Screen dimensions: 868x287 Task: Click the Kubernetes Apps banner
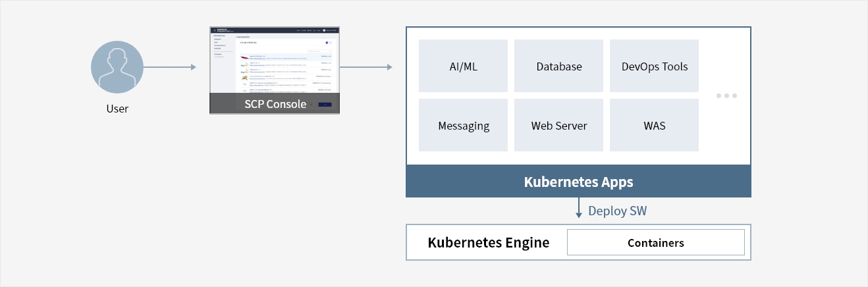coord(578,181)
